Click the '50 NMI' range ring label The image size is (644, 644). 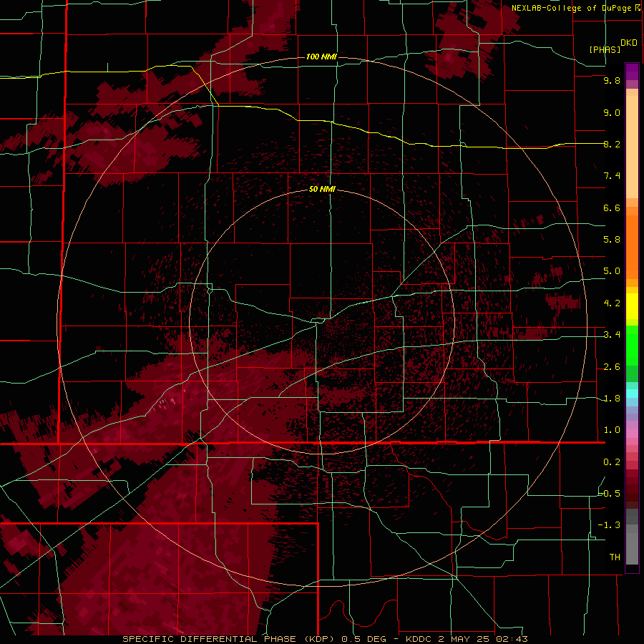pos(323,190)
